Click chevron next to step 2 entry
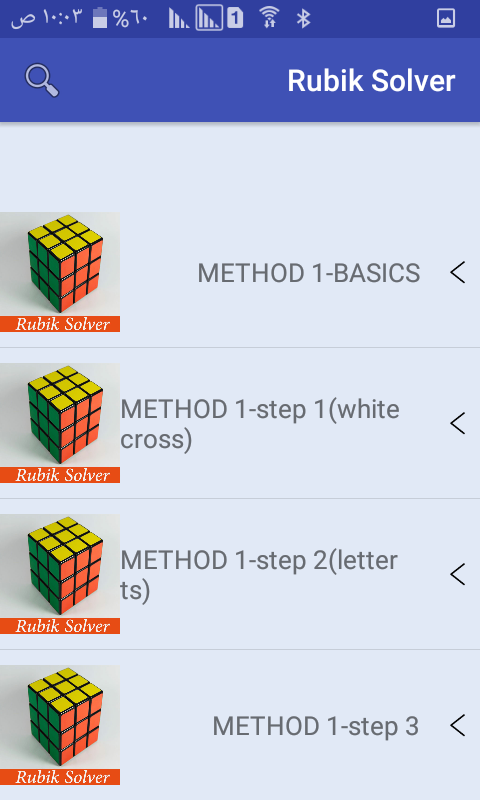 coord(458,574)
